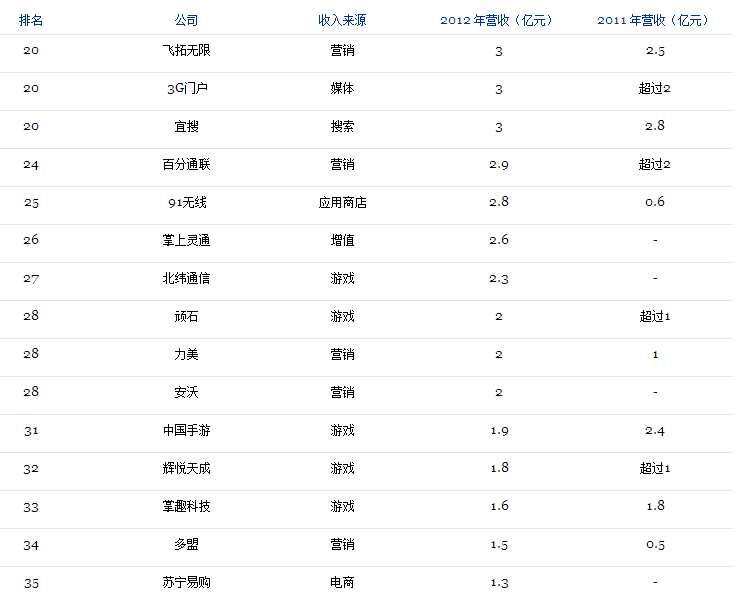This screenshot has width=746, height=604.
Task: Click 2012 revenue 2.6 for 掌上灵通
Action: (499, 240)
